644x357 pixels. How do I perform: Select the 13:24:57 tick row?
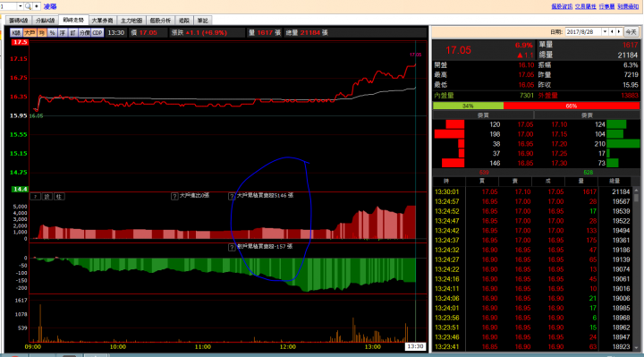[532, 201]
